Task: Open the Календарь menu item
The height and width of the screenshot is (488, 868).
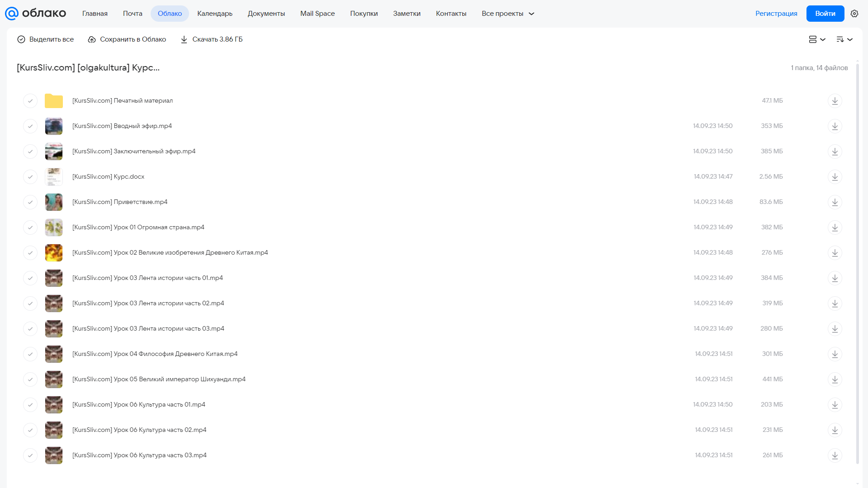Action: (215, 14)
